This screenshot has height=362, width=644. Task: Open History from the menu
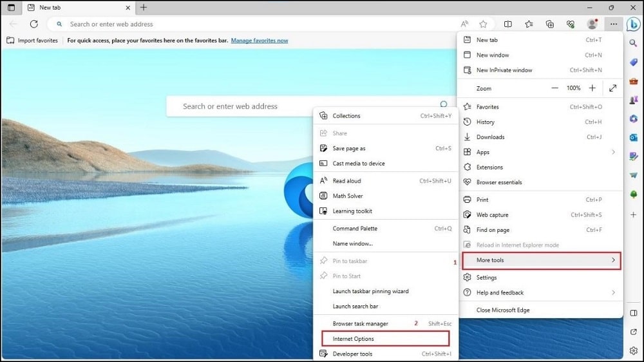click(540, 122)
